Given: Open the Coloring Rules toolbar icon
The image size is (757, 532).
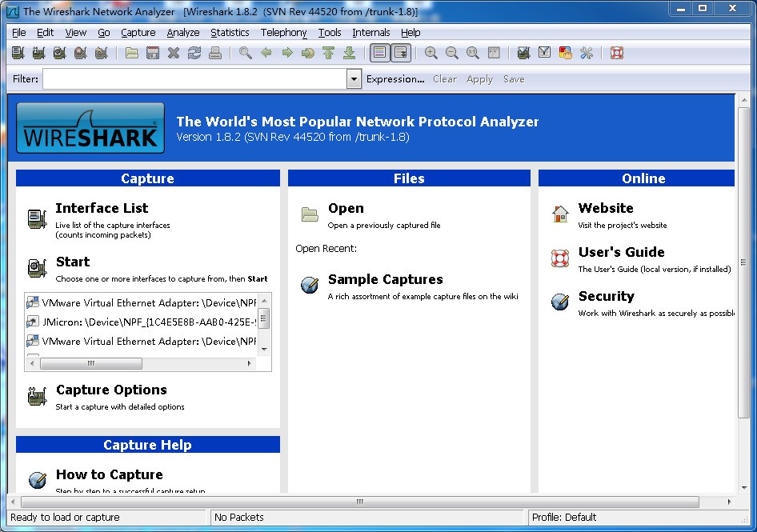Looking at the screenshot, I should tap(565, 52).
